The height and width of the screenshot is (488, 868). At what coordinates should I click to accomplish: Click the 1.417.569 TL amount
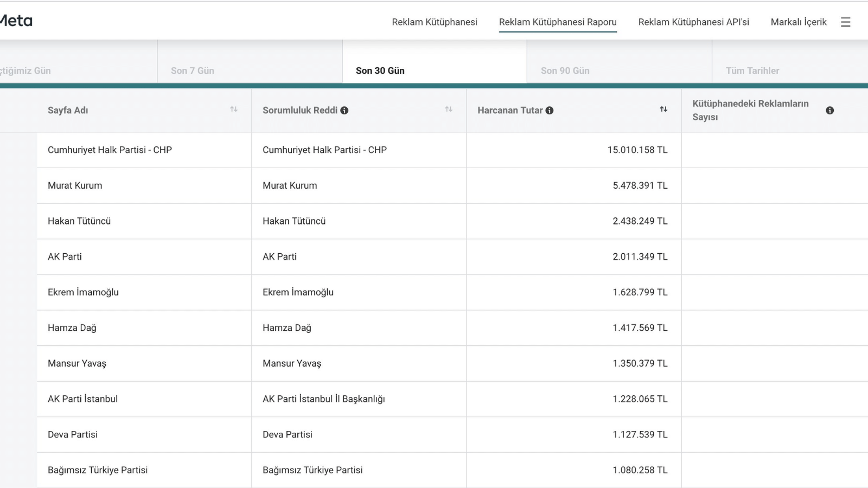pyautogui.click(x=640, y=328)
